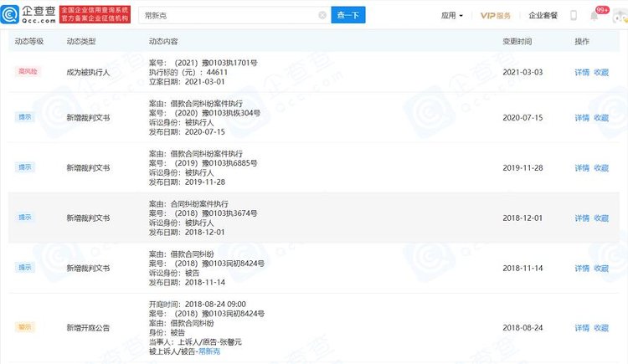Viewport: 628px width, 364px height.
Task: Open 详情 for the 2021-03-03 record
Action: click(582, 72)
